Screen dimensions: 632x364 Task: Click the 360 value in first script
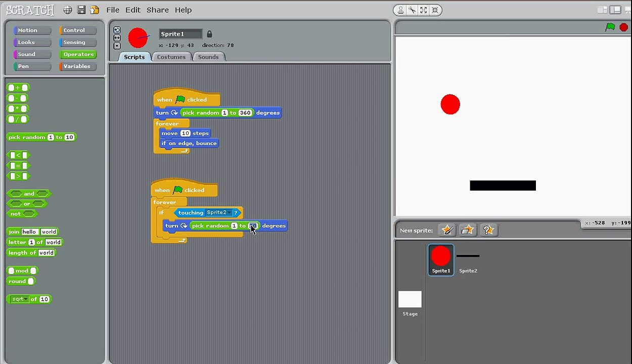pos(245,113)
